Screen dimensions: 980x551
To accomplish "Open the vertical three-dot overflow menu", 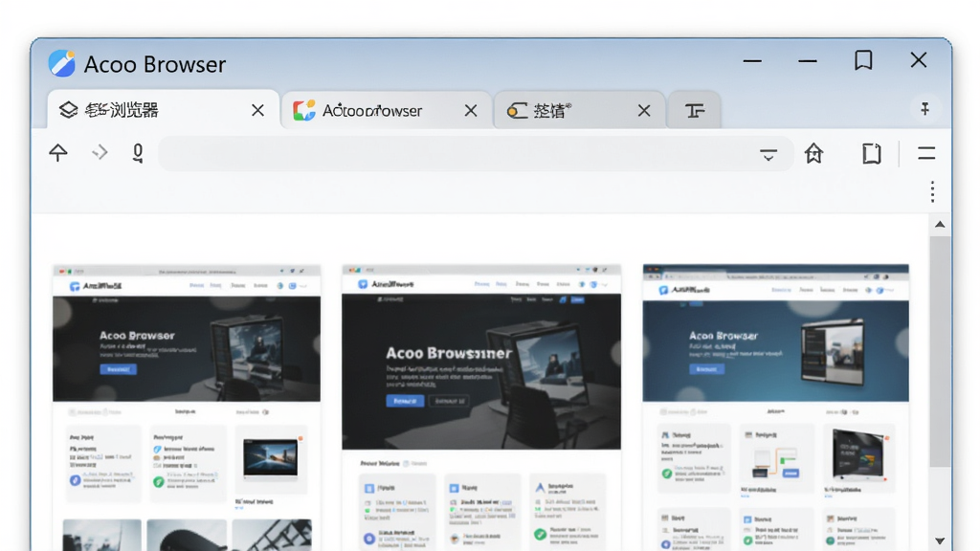I will [932, 191].
